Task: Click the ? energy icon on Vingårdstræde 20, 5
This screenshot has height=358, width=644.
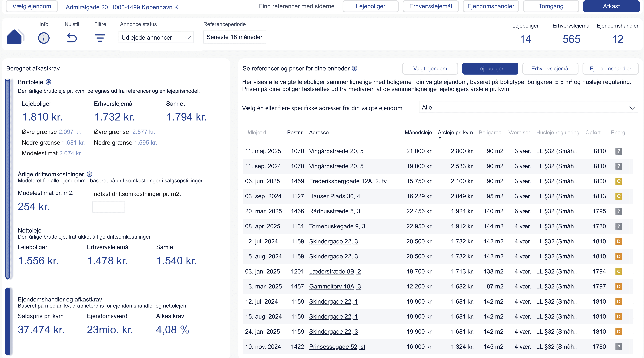Action: (x=619, y=151)
